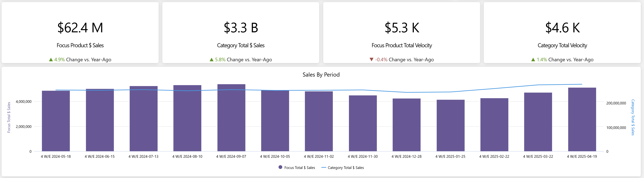Select the $4.6 K Category Total Velocity value
This screenshot has height=178, width=644.
pos(562,28)
